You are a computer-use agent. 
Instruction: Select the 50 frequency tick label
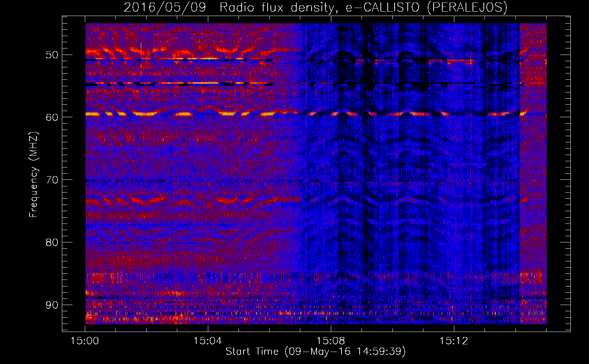[x=52, y=55]
